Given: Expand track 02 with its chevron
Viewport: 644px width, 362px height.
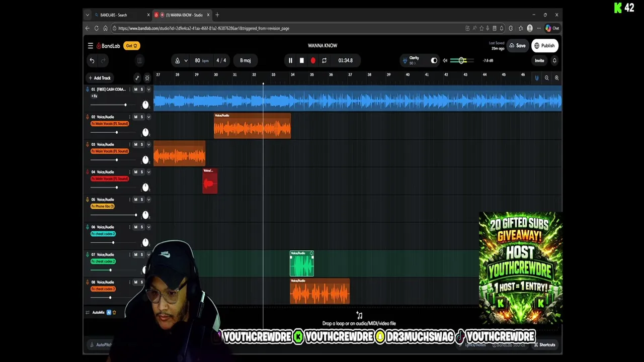Looking at the screenshot, I should point(148,117).
